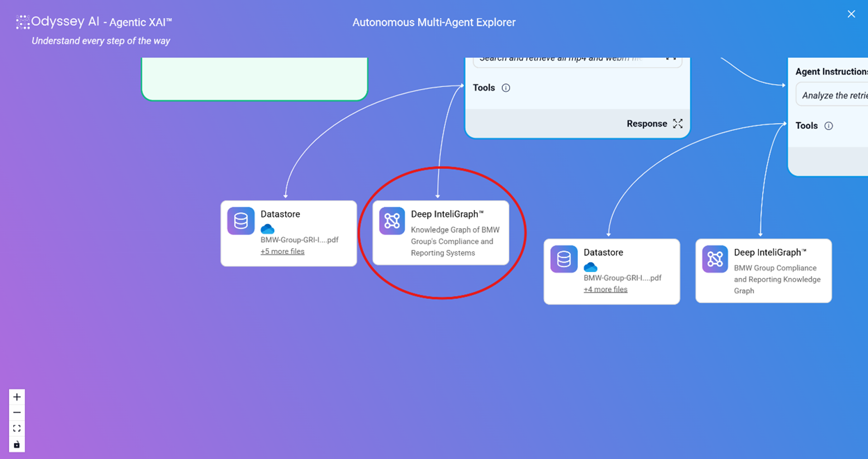Screen dimensions: 868x459
Task: Click the Agent Instructions label
Action: [832, 72]
